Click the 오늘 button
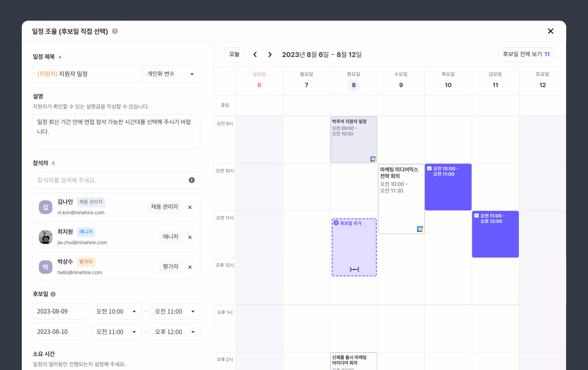Image resolution: width=588 pixels, height=370 pixels. coord(234,54)
